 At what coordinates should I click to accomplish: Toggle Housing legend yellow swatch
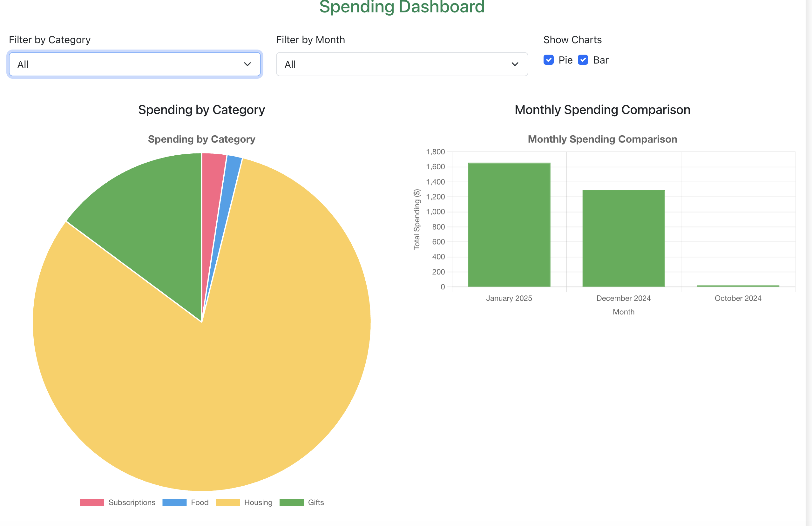point(227,502)
